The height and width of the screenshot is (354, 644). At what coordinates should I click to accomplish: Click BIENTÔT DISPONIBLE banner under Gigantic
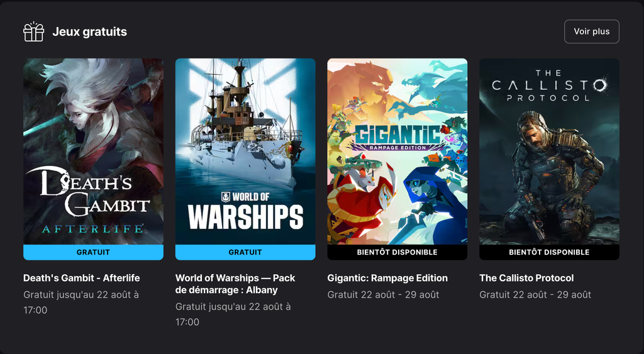397,252
